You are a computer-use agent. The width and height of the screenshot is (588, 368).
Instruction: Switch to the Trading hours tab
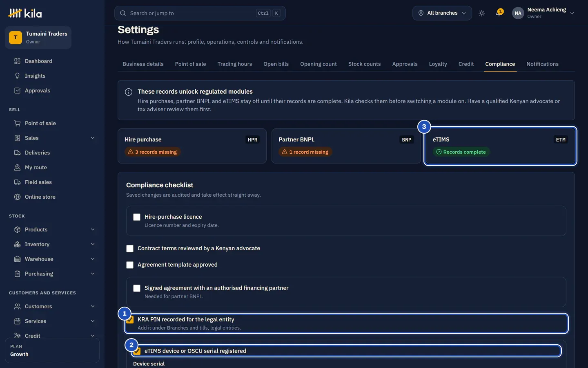click(x=235, y=64)
